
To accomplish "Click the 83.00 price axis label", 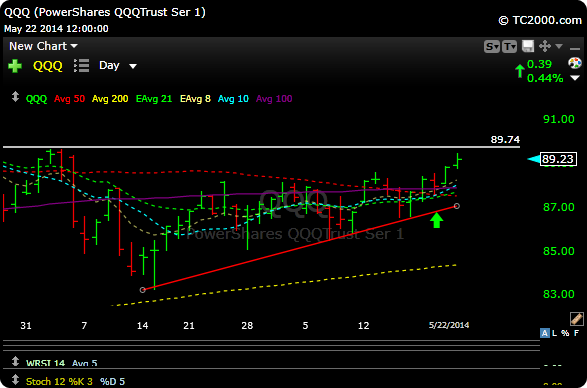I will pyautogui.click(x=559, y=294).
